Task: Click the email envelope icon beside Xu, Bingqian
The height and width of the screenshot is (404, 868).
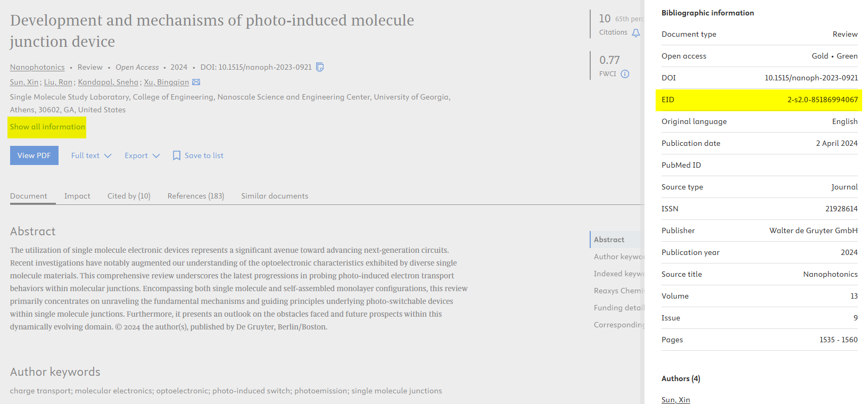Action: point(196,82)
